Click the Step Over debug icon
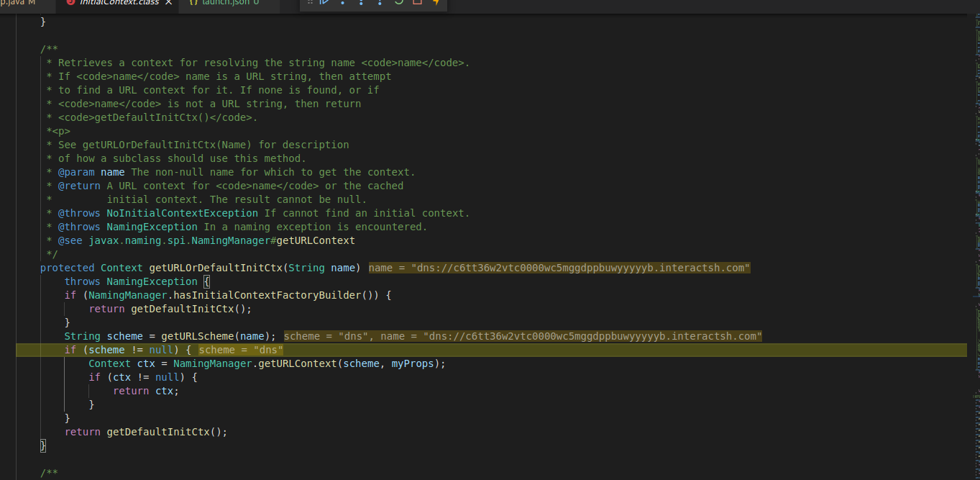Screen dimensions: 980x480 point(342,3)
